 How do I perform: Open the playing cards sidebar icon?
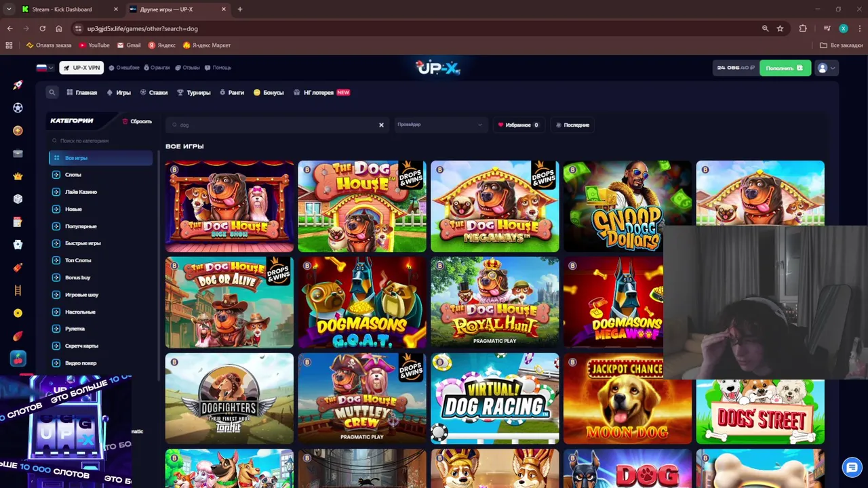pyautogui.click(x=18, y=245)
